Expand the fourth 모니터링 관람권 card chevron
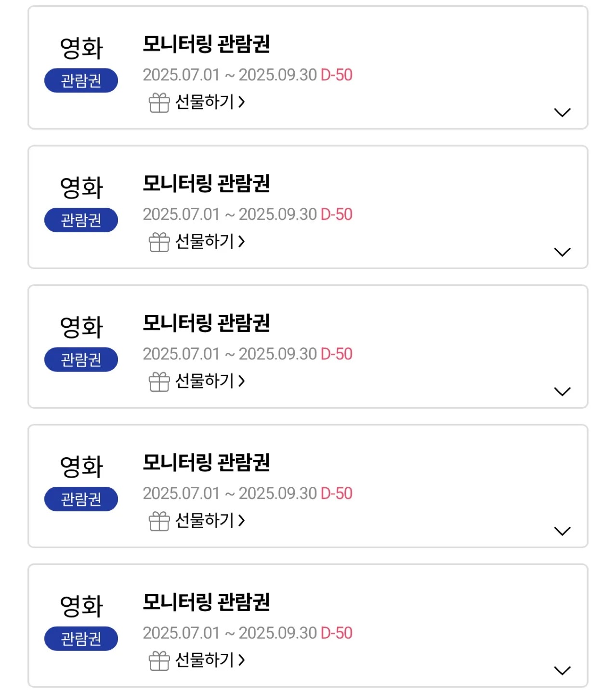The width and height of the screenshot is (616, 694). [562, 531]
